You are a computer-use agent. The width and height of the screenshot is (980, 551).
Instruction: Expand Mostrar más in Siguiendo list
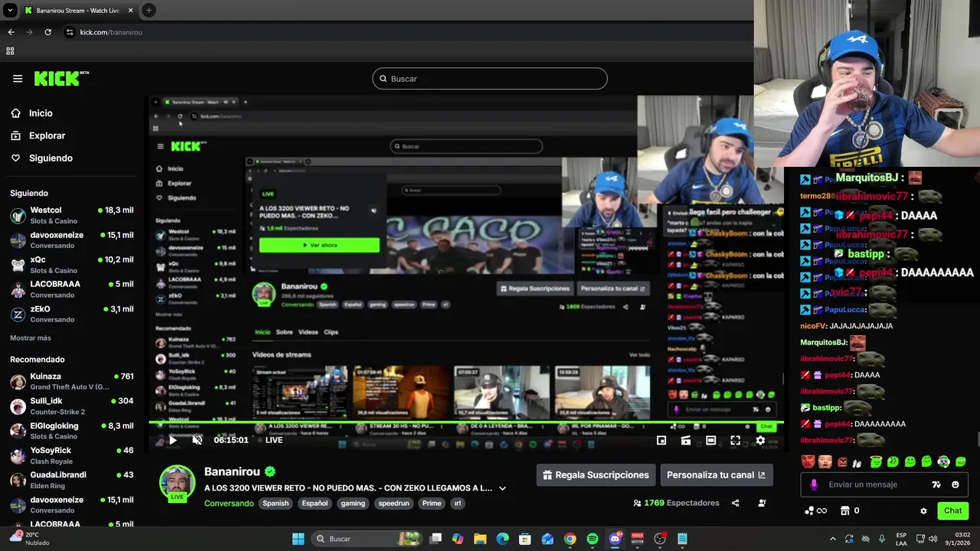coord(31,337)
